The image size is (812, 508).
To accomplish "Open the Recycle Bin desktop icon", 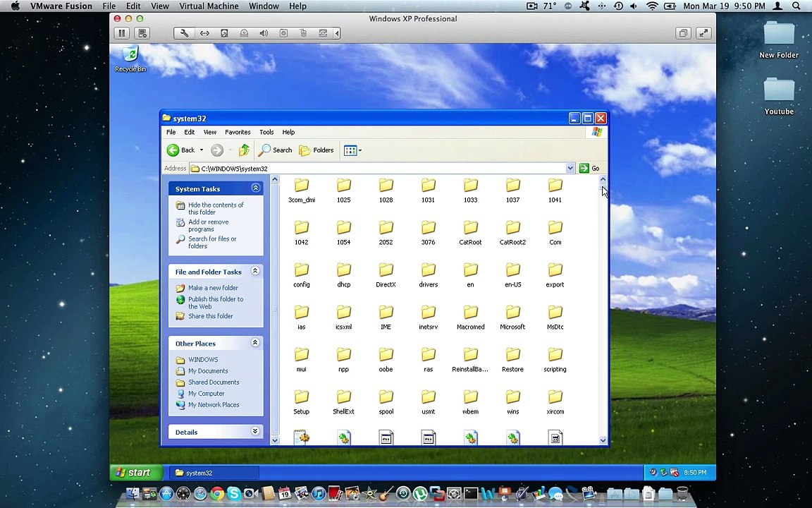I will (130, 59).
